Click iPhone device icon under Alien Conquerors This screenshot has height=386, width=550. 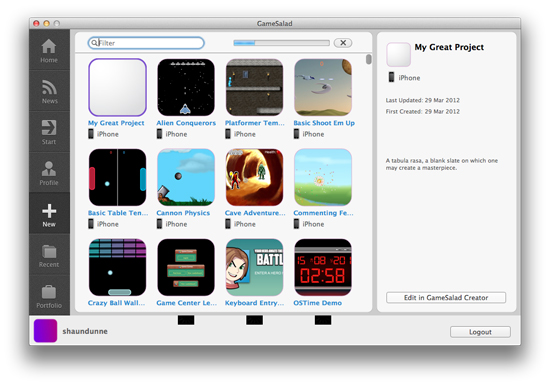(160, 134)
